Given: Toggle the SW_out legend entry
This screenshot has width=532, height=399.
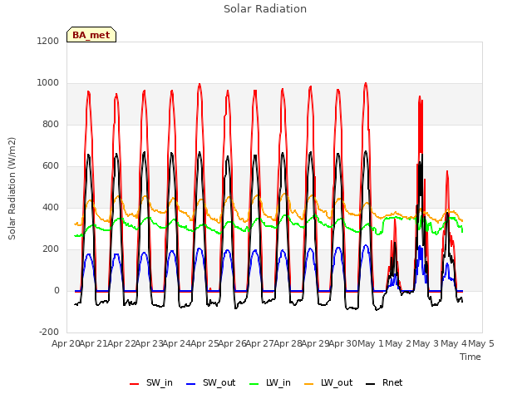Looking at the screenshot, I should [x=210, y=382].
